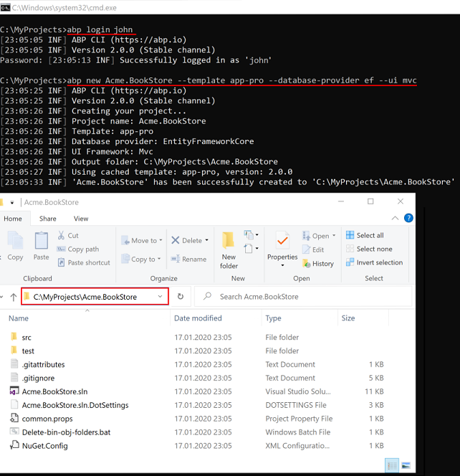This screenshot has height=476, width=460.
Task: Select the test folder
Action: (x=28, y=351)
